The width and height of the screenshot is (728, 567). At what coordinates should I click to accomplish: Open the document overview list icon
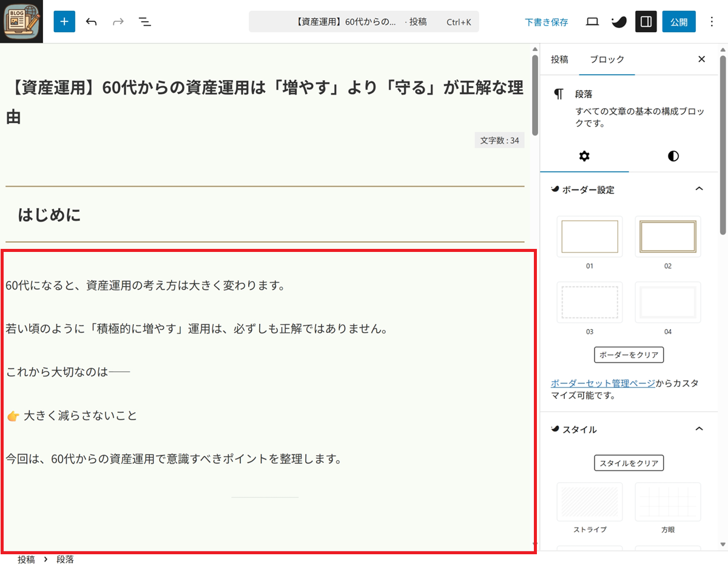coord(144,22)
